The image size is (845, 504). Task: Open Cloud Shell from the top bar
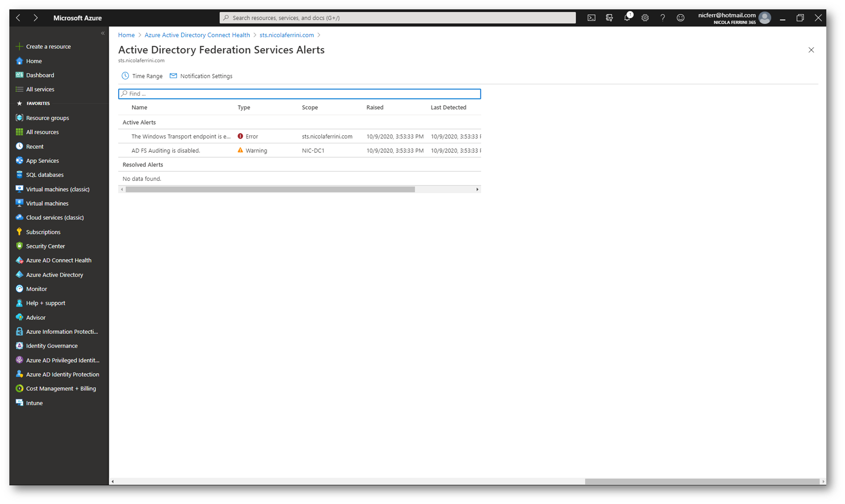591,18
